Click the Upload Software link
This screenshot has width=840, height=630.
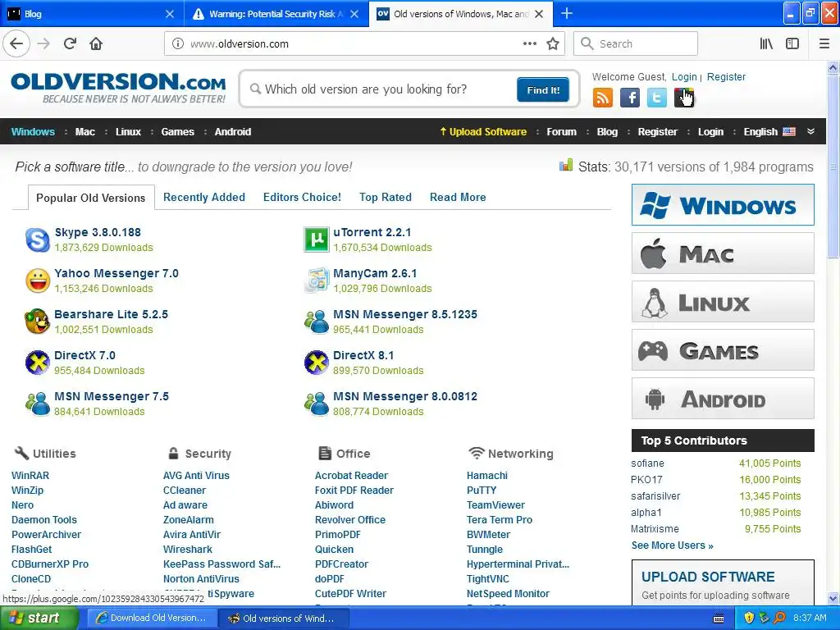pyautogui.click(x=483, y=132)
